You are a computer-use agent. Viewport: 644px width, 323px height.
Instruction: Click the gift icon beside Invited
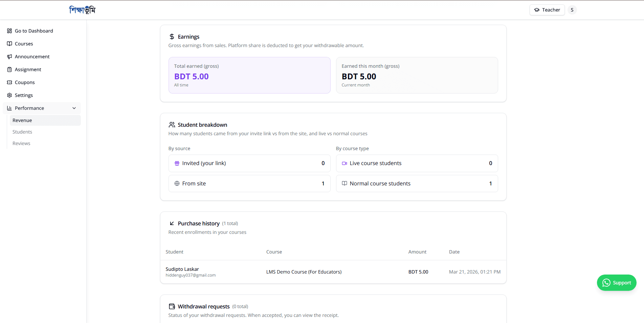click(x=177, y=163)
